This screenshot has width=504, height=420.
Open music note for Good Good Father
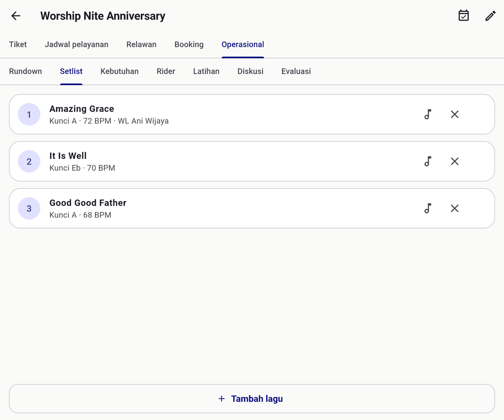pyautogui.click(x=428, y=208)
